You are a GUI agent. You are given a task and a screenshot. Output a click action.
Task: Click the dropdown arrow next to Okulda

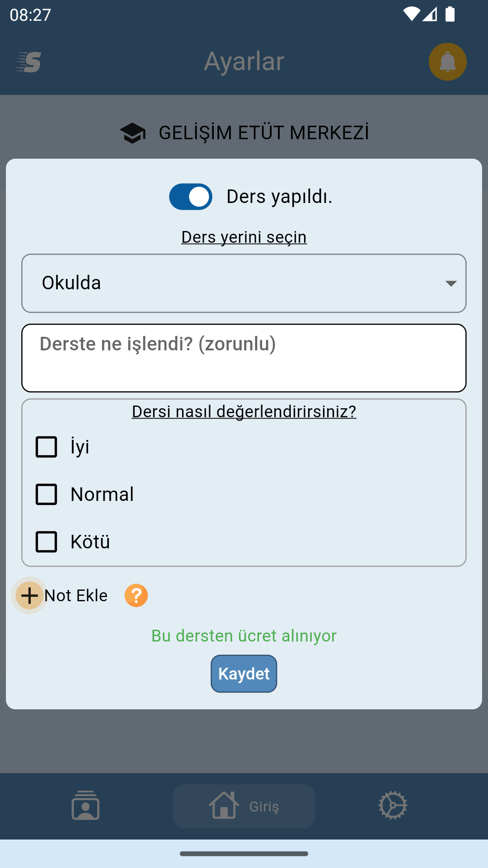click(x=450, y=283)
